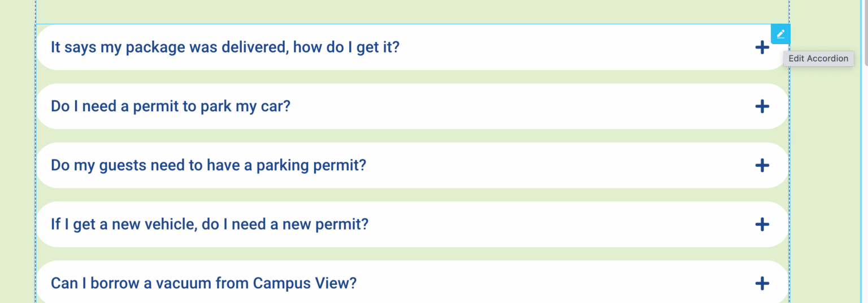Click green gap between first two accordion items
This screenshot has height=303, width=868.
pos(396,77)
